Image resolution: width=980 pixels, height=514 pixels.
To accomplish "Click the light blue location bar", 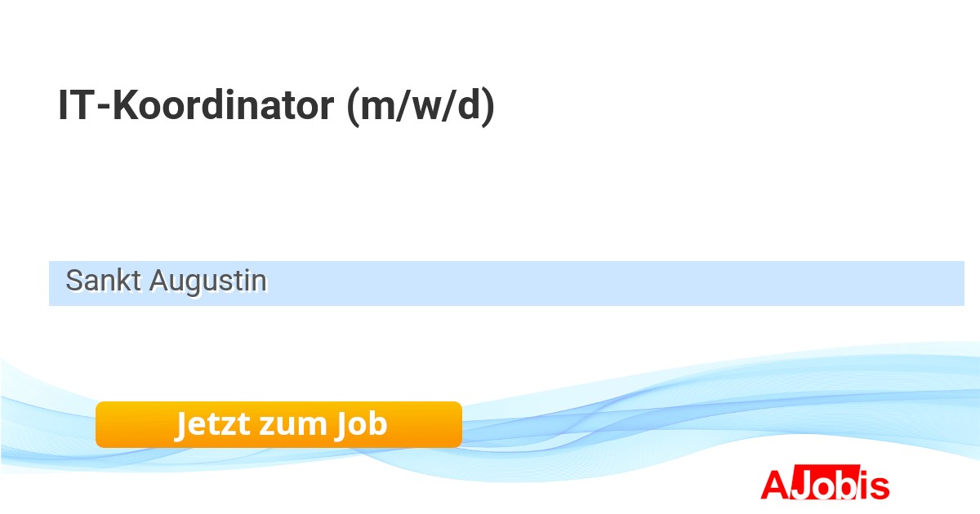I will point(572,283).
